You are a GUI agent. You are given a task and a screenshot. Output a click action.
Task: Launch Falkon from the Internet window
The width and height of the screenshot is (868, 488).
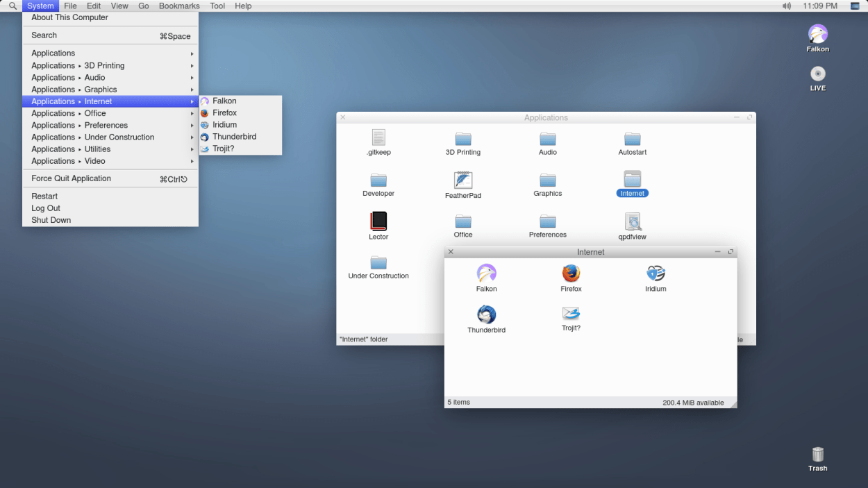click(x=486, y=276)
